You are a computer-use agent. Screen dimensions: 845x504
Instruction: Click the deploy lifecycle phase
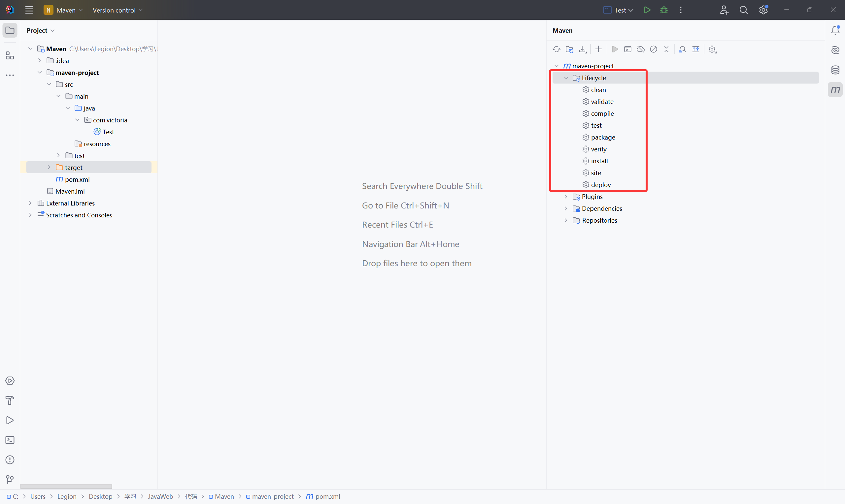601,184
